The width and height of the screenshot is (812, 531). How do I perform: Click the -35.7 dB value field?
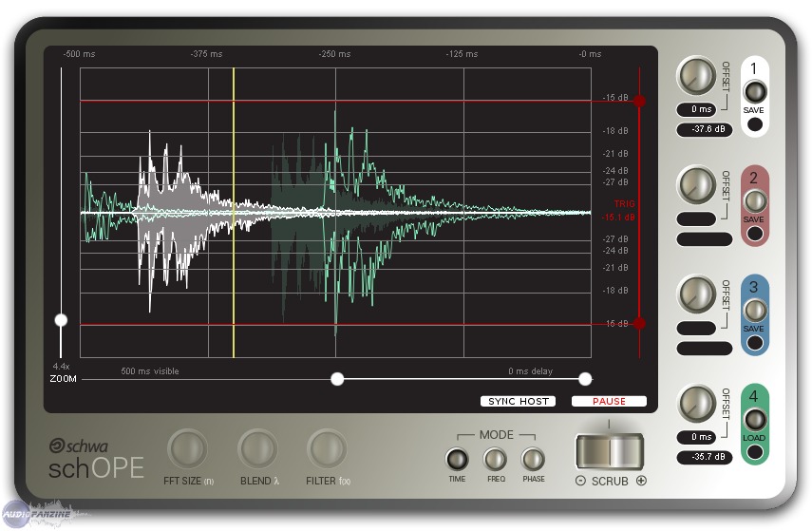coord(705,457)
